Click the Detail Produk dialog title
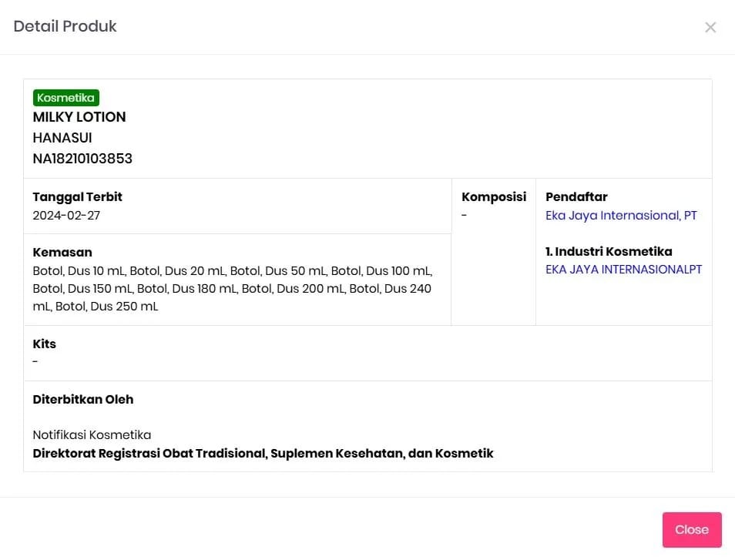The height and width of the screenshot is (560, 735). (x=65, y=26)
